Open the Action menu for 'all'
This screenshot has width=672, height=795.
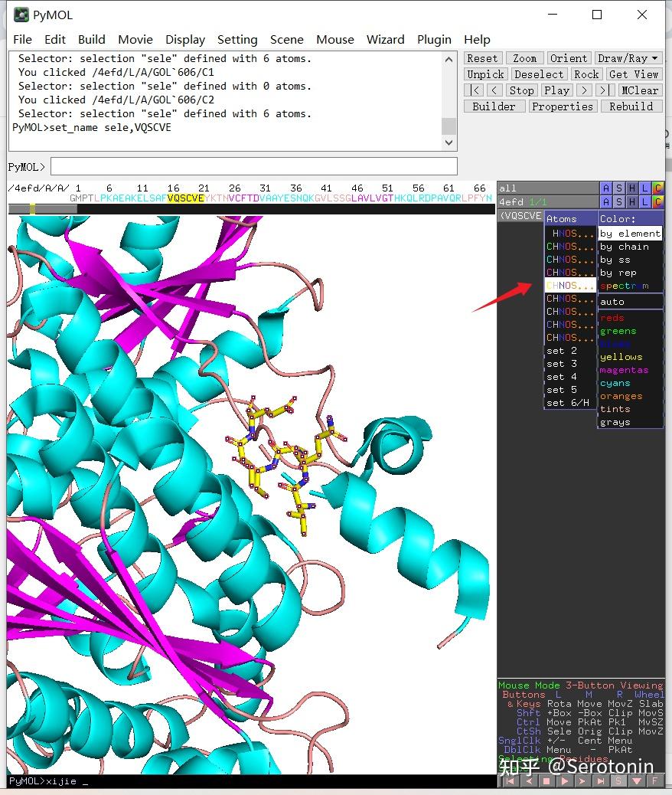tap(605, 188)
